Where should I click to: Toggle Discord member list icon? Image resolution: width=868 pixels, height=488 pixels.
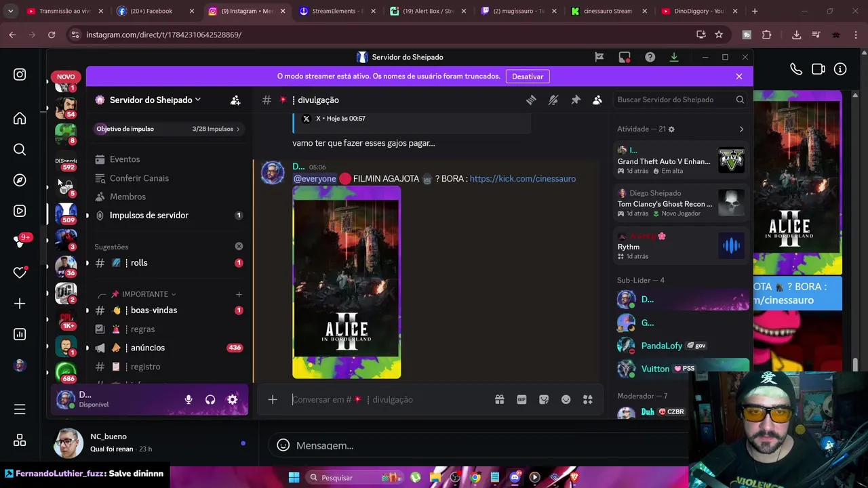[x=597, y=100]
